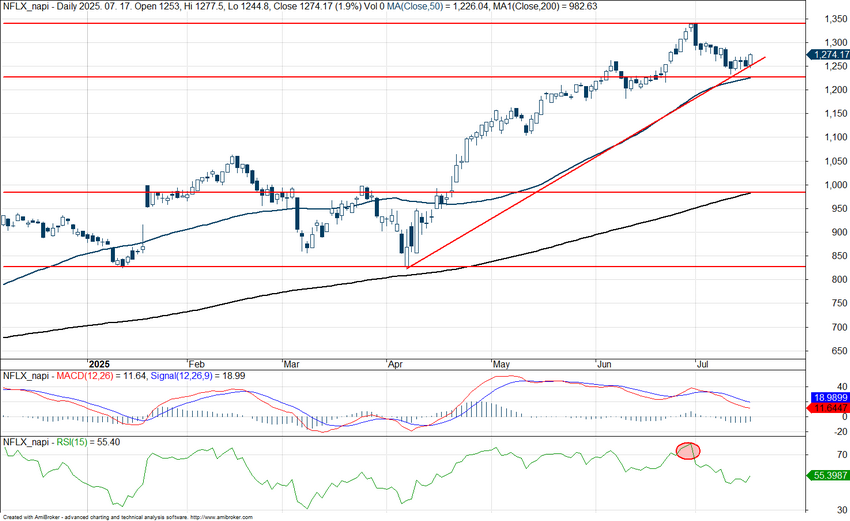This screenshot has height=521, width=850.
Task: Click the amibroker.com link in the footer
Action: click(222, 517)
